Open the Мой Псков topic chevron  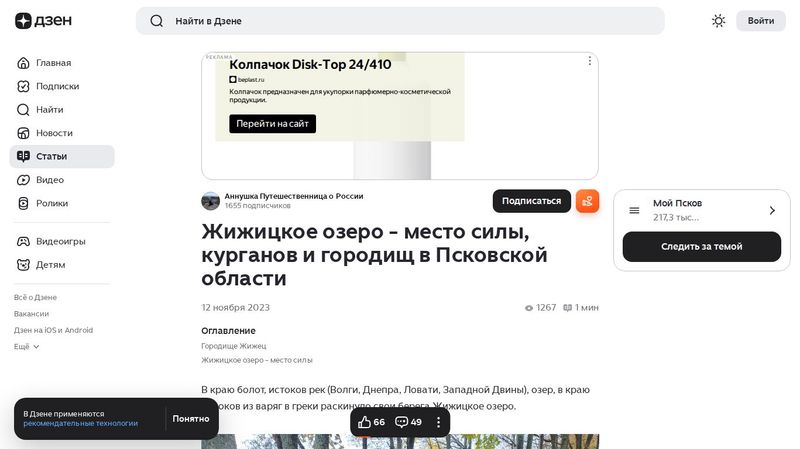[x=771, y=210]
